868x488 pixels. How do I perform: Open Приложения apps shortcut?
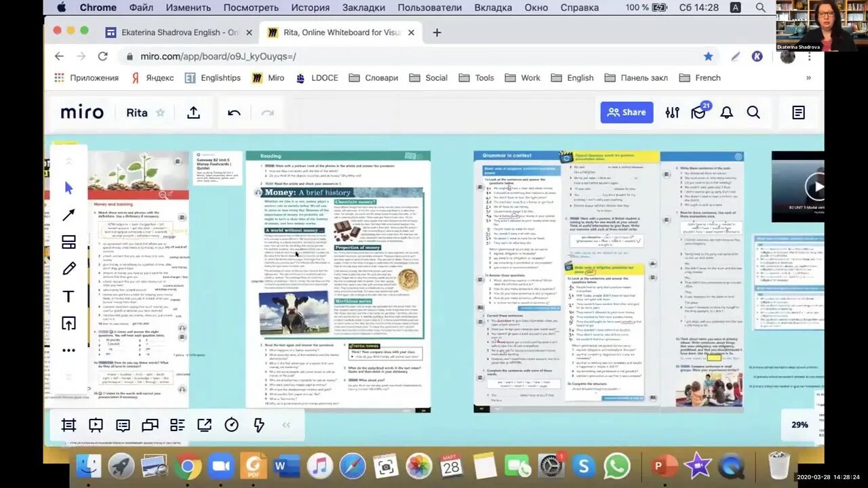86,78
